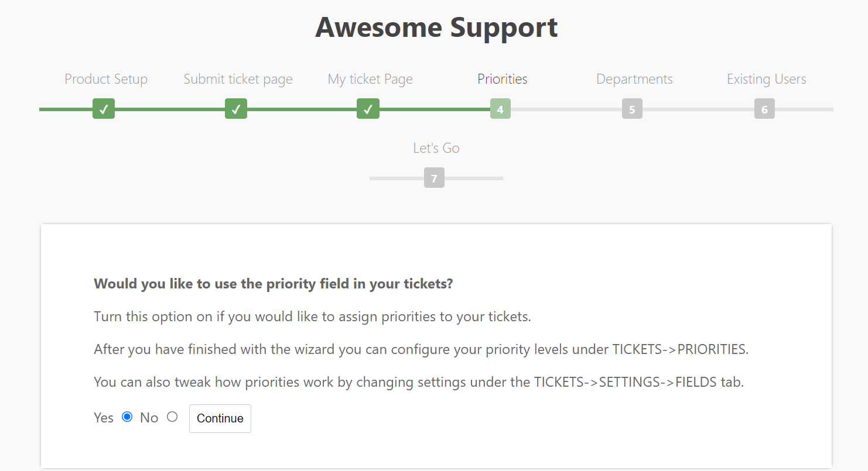
Task: Open the Existing Users step label
Action: (x=766, y=79)
